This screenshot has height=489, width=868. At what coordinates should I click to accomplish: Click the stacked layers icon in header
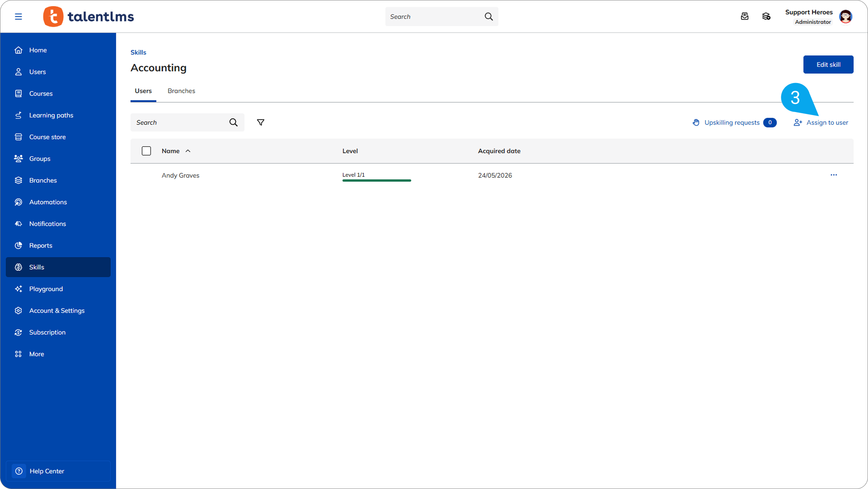pos(766,17)
